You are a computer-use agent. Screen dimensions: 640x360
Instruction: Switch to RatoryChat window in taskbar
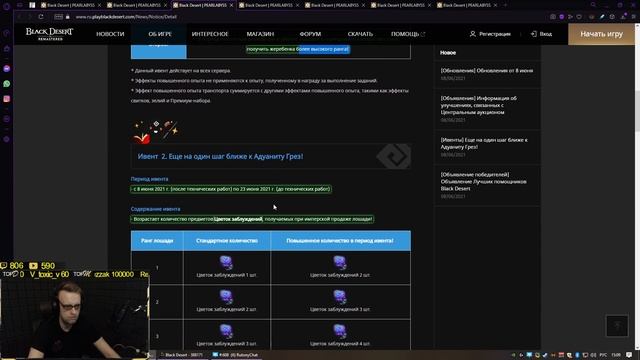(236, 355)
